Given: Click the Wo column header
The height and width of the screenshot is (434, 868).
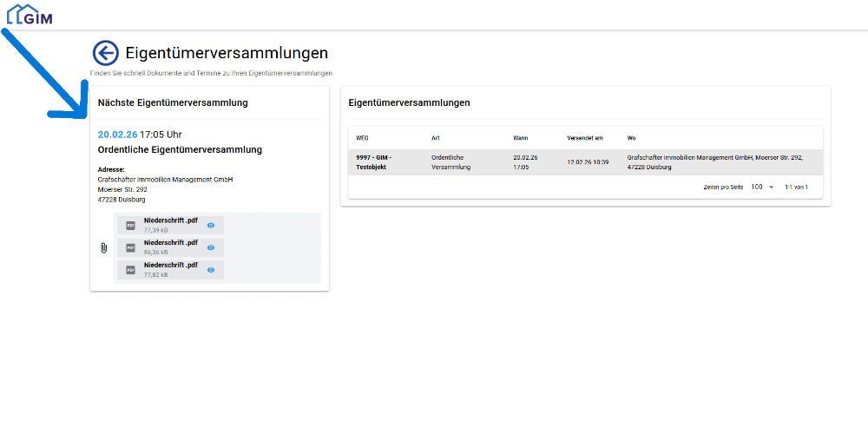Looking at the screenshot, I should [x=632, y=138].
